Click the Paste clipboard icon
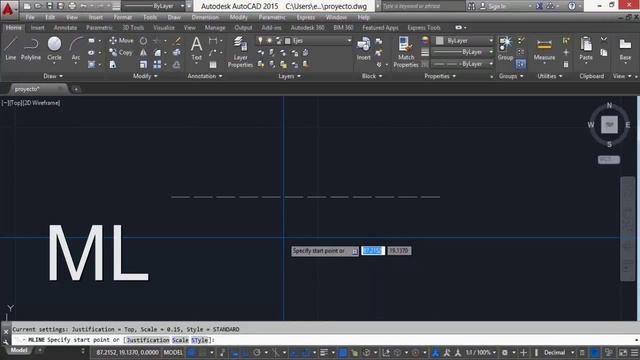The image size is (640, 360). (x=586, y=49)
